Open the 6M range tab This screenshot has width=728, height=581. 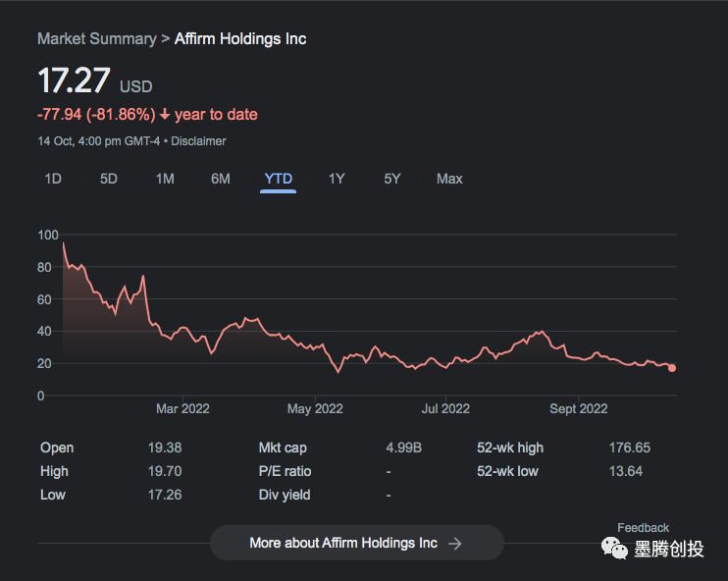pos(221,179)
